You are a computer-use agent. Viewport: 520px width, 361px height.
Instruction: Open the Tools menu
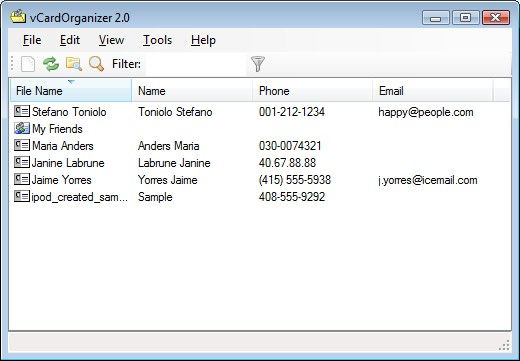(x=157, y=40)
